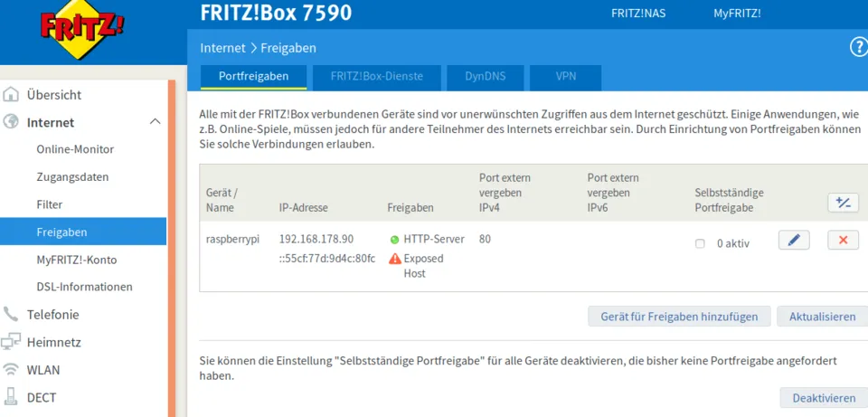Click 0 aktiv status text

pos(733,243)
